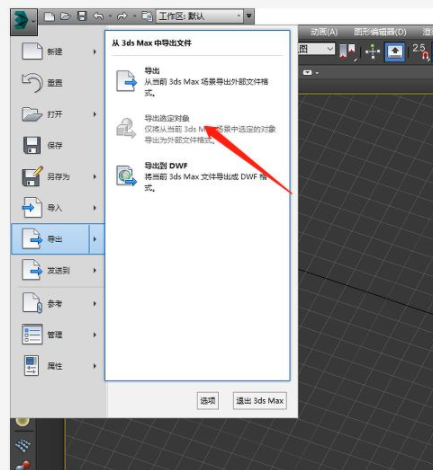Expand the 发送到 submenu arrow
433x470 pixels.
pyautogui.click(x=95, y=270)
